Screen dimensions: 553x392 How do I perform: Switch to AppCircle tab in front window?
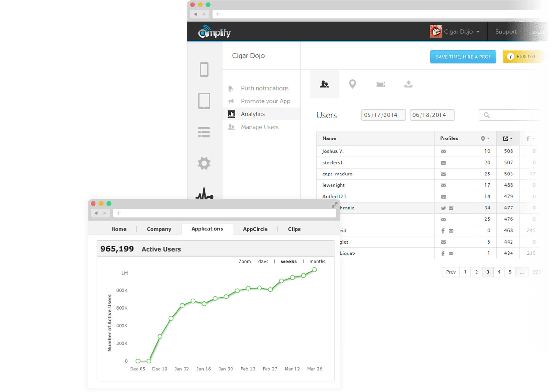click(x=255, y=229)
